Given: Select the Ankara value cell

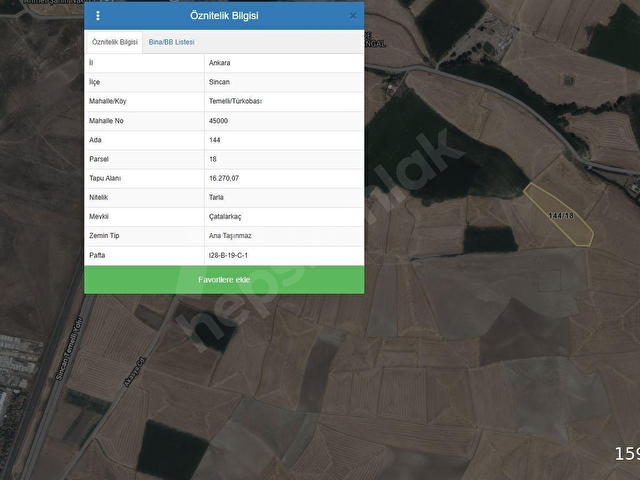Looking at the screenshot, I should [284, 63].
